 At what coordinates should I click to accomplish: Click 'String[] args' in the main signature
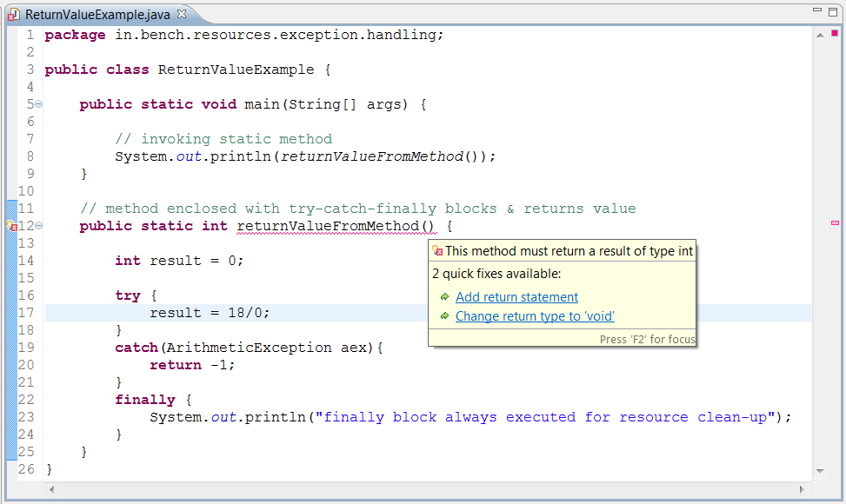click(348, 104)
